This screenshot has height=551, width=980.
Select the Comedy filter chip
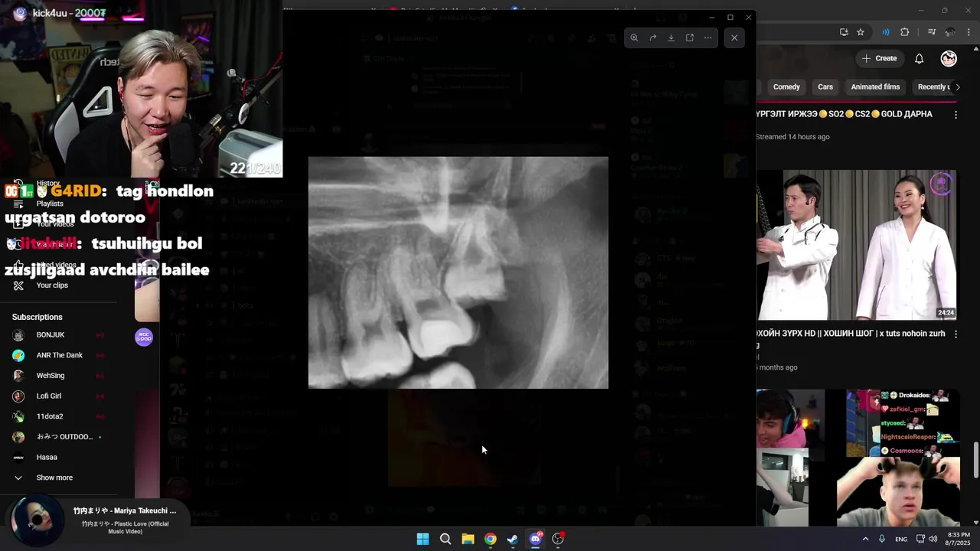coord(786,86)
